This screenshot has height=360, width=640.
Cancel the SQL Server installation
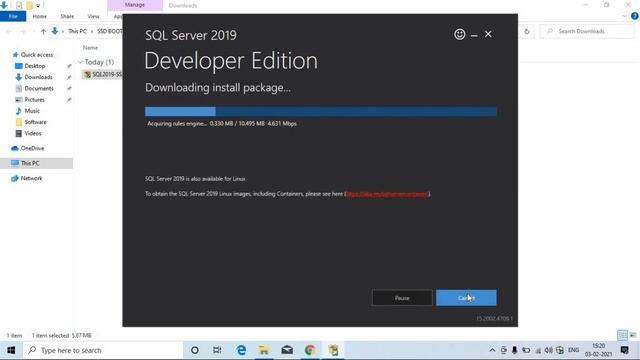click(x=466, y=298)
